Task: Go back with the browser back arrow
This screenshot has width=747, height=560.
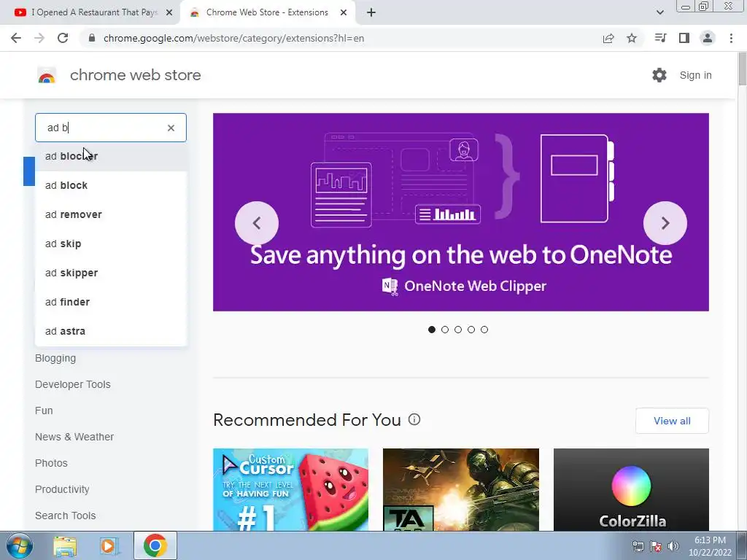Action: click(x=16, y=38)
